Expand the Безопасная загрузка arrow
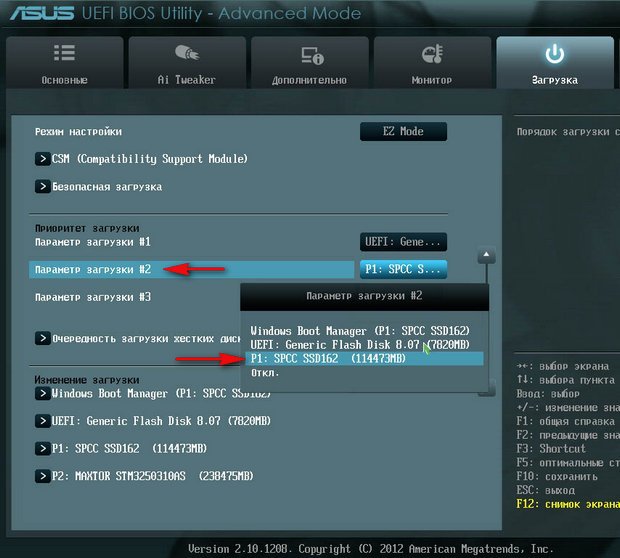Viewport: 620px width, 558px height. [43, 187]
